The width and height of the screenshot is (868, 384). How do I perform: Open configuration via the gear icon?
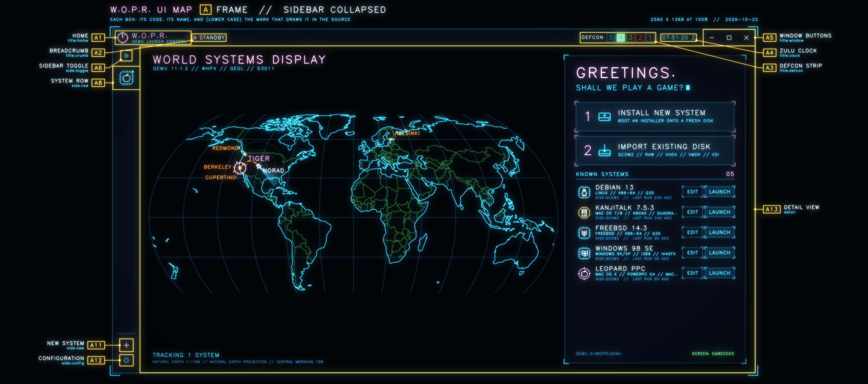(126, 360)
